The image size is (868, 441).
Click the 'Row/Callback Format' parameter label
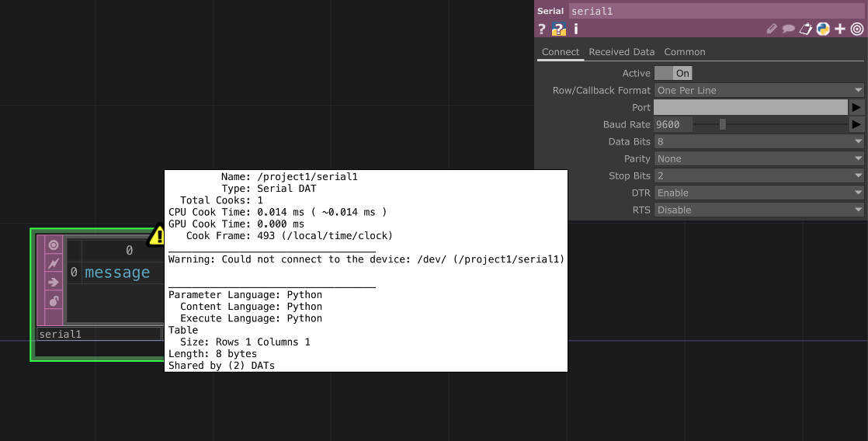(601, 90)
